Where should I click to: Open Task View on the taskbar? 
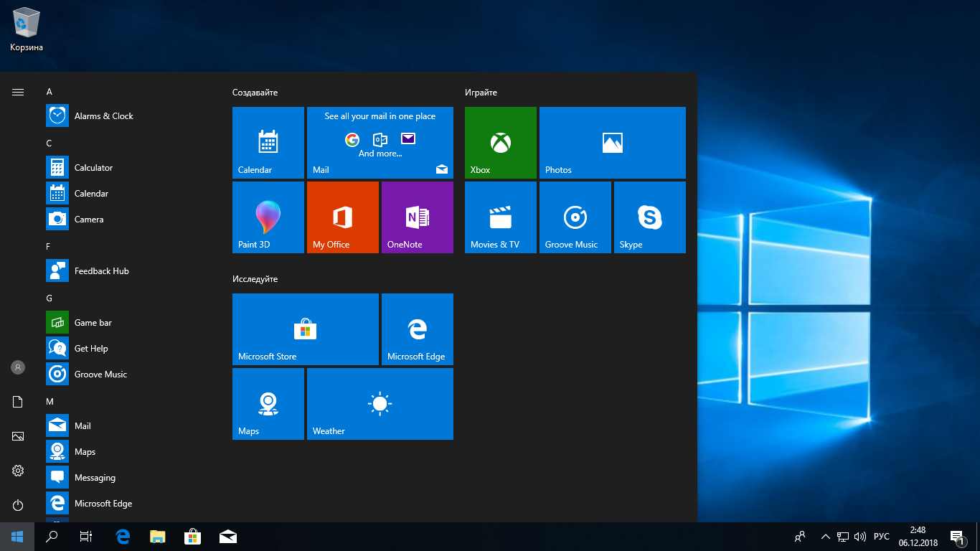(x=86, y=537)
